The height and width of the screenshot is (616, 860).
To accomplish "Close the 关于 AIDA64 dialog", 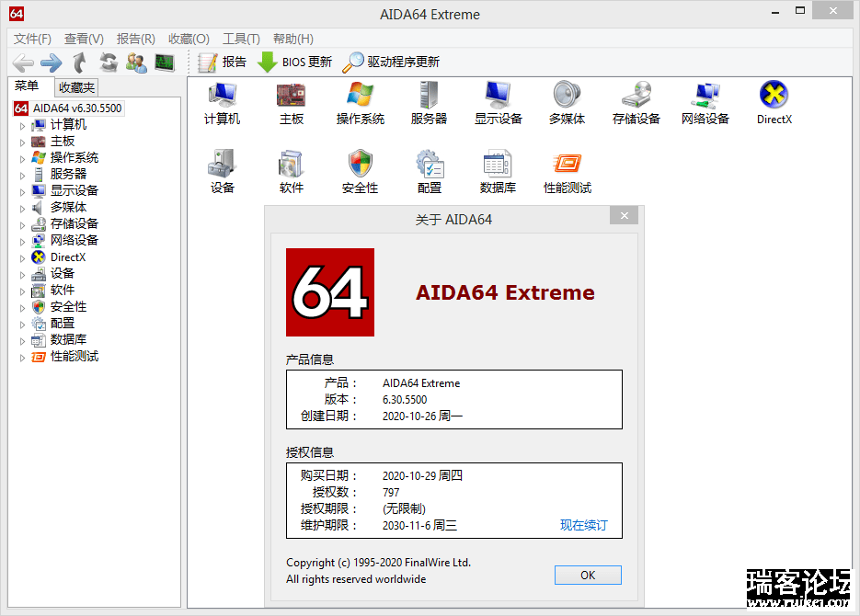I will (625, 215).
